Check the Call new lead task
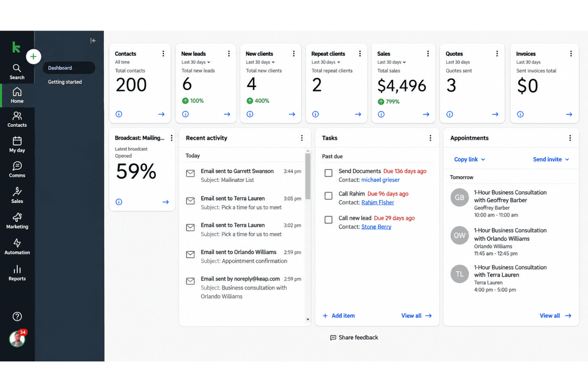The image size is (588, 392). pyautogui.click(x=329, y=220)
